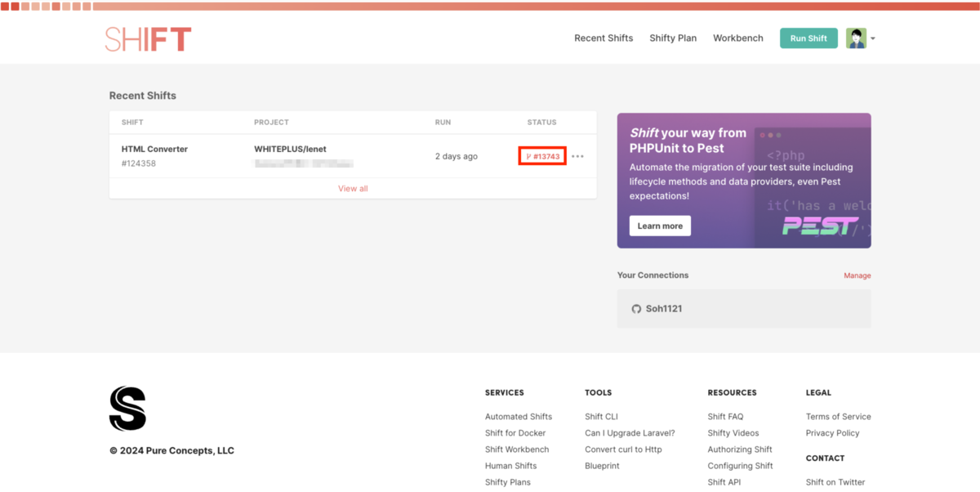Click the PHPUnit to Pest promo banner
980x492 pixels.
[744, 181]
